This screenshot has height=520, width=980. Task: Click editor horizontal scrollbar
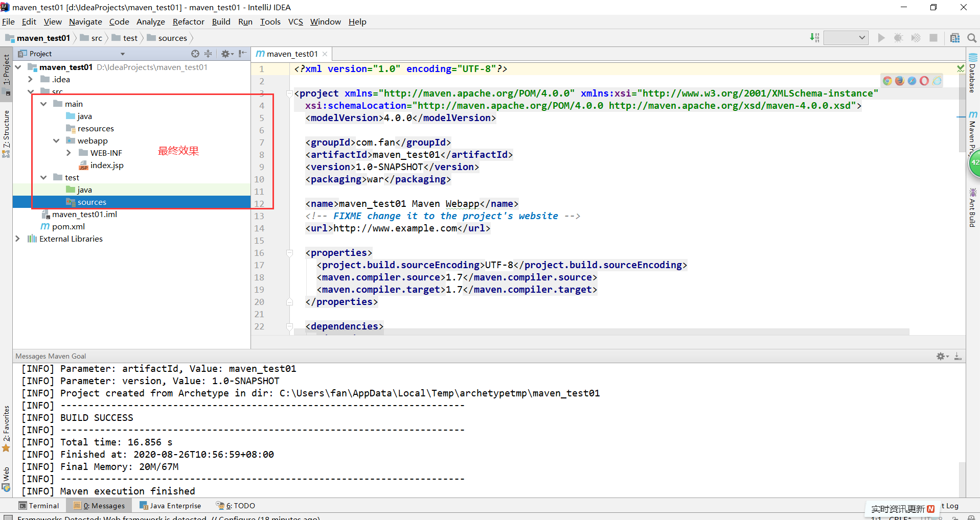click(601, 332)
